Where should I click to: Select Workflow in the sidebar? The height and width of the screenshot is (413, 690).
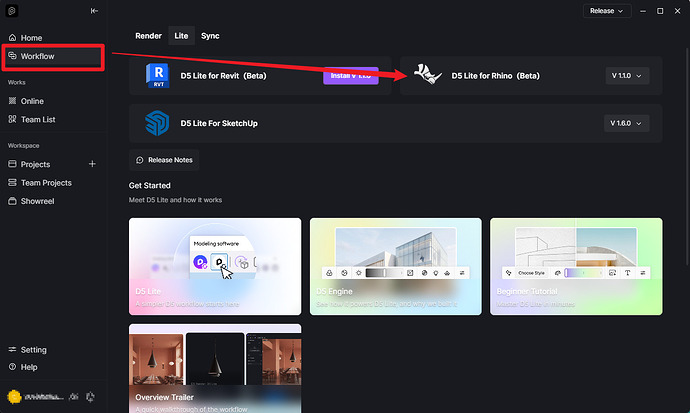coord(53,56)
